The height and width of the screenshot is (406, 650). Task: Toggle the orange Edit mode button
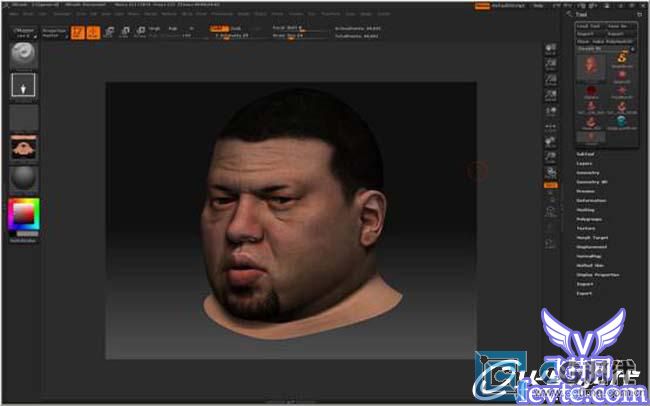pos(78,33)
